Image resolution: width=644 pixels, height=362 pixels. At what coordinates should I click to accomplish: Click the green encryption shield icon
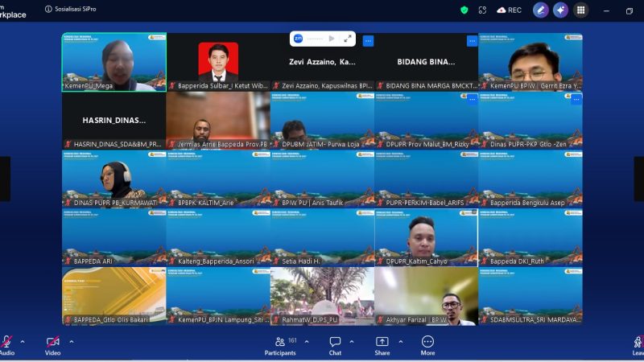click(x=464, y=10)
